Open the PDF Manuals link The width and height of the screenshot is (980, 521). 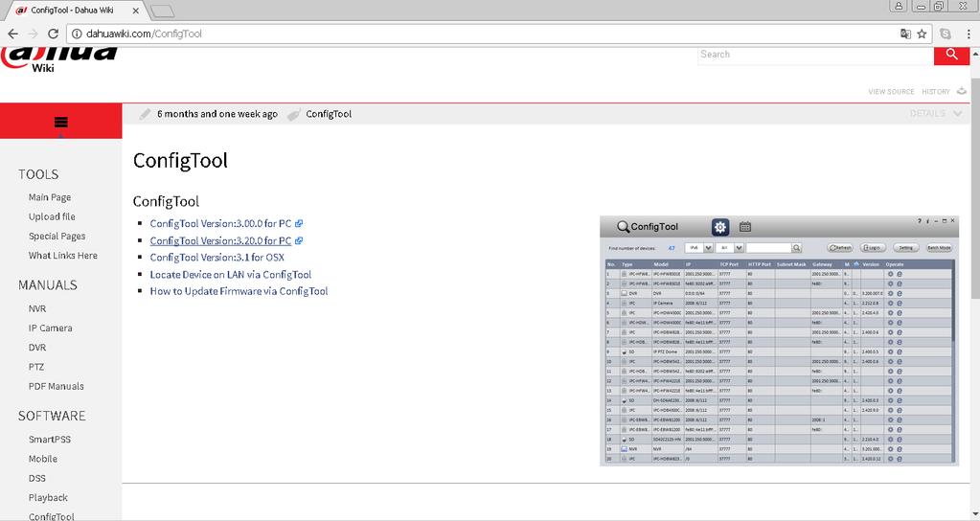point(56,386)
